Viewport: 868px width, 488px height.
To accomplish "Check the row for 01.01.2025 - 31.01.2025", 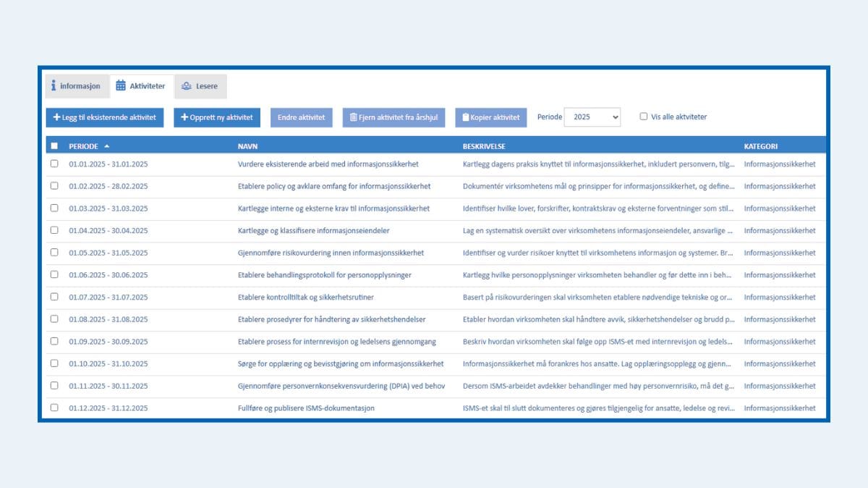I will [x=54, y=164].
